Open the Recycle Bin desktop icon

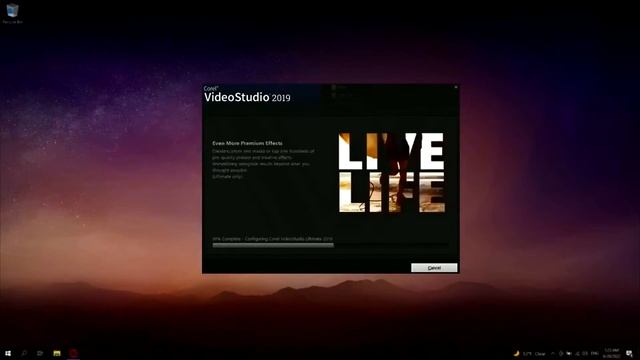pos(12,13)
